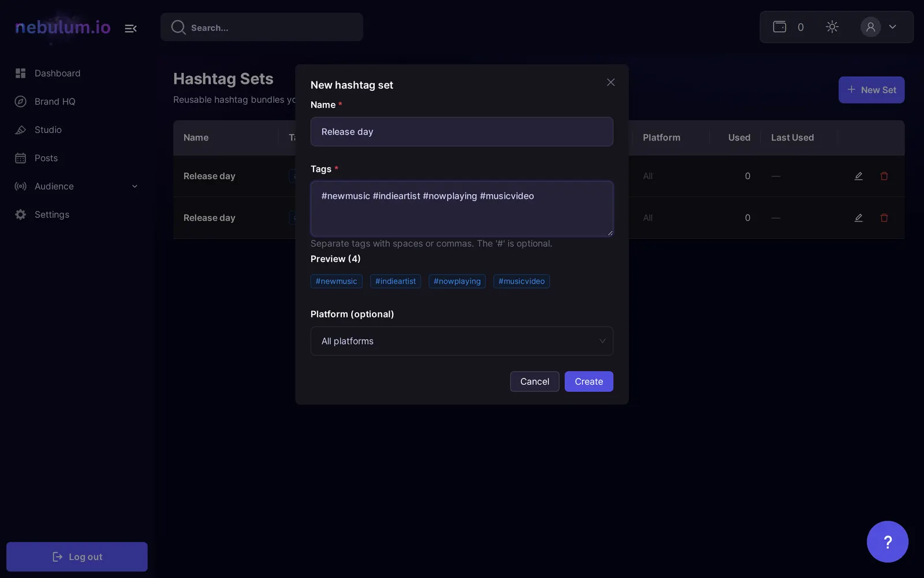This screenshot has height=578, width=924.
Task: Click the search magnifier icon
Action: click(178, 27)
